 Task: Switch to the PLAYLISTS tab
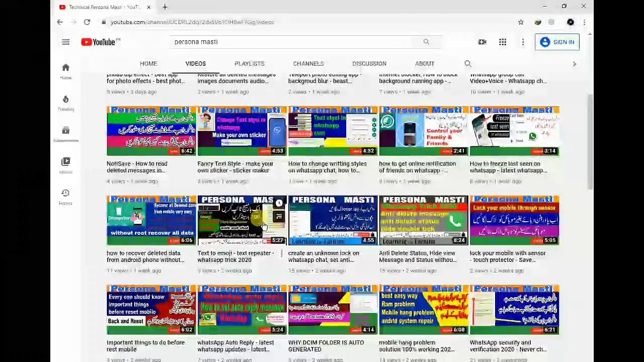pyautogui.click(x=250, y=64)
